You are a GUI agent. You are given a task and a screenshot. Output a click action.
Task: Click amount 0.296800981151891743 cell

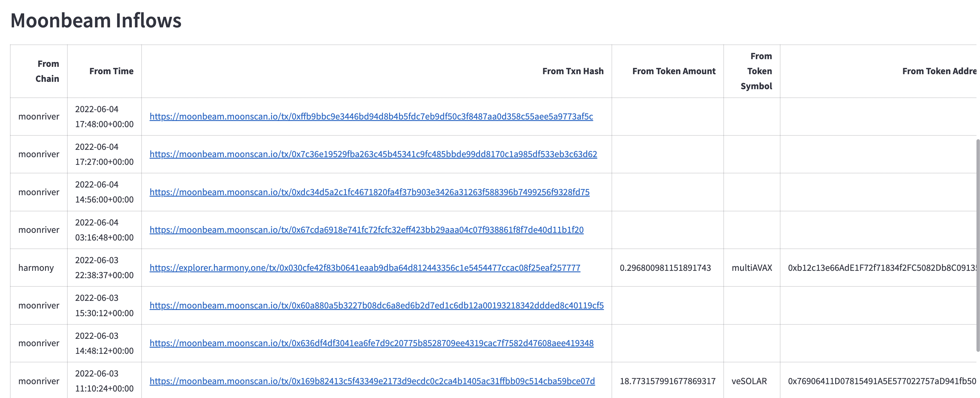coord(665,268)
